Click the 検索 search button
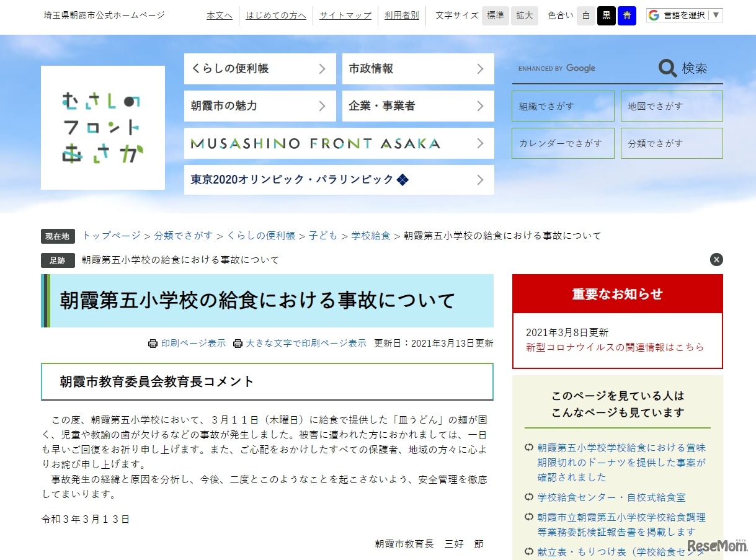Viewport: 756px width, 560px height. point(684,68)
